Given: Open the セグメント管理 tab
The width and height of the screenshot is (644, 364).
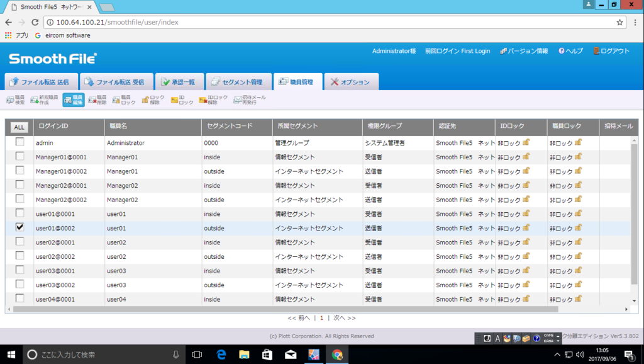Looking at the screenshot, I should 238,82.
